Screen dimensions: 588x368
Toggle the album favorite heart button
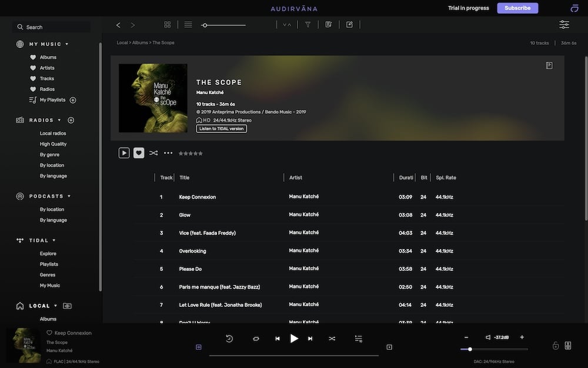139,153
